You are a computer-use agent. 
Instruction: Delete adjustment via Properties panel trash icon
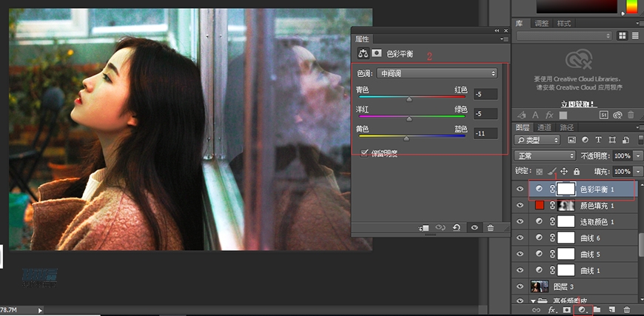pyautogui.click(x=490, y=228)
